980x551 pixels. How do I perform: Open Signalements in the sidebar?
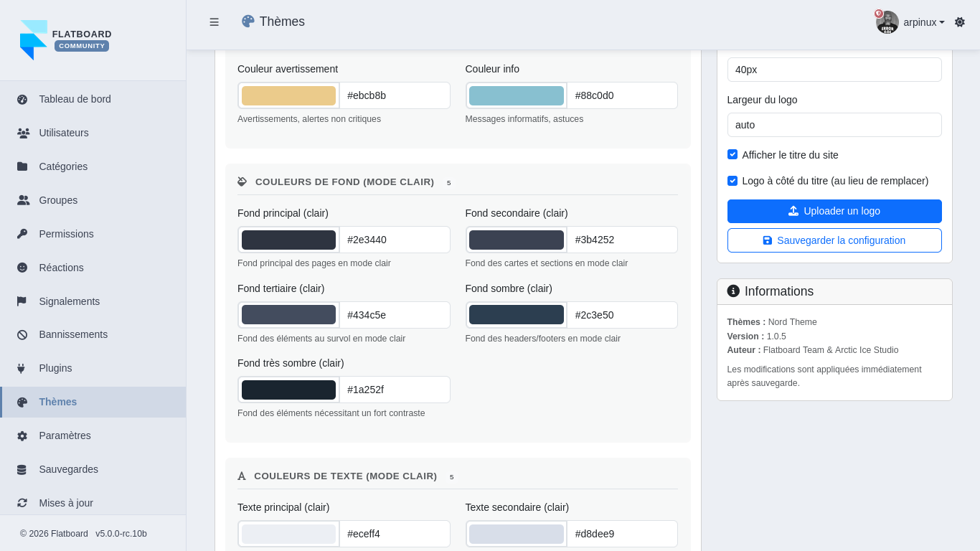point(69,301)
